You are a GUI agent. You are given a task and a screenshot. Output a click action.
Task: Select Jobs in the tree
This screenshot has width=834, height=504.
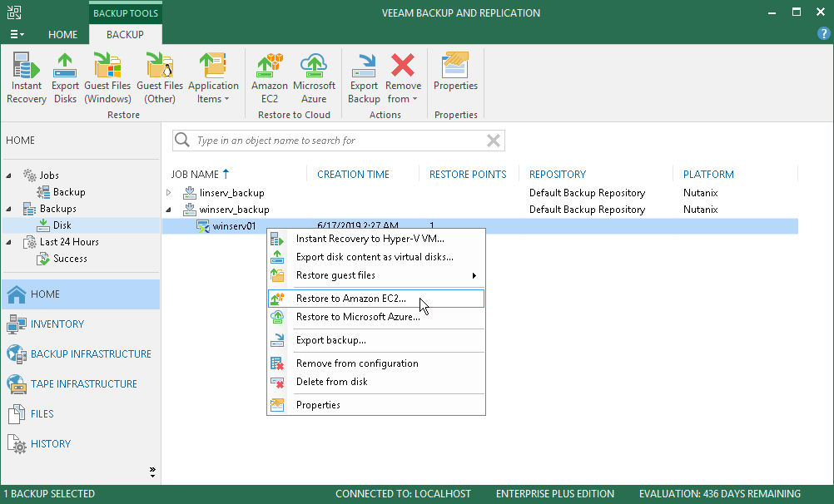[x=49, y=175]
